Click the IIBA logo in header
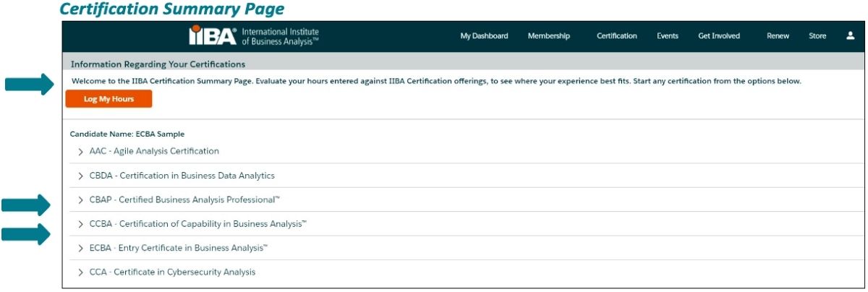Screen dimensions: 868x292 coord(252,36)
